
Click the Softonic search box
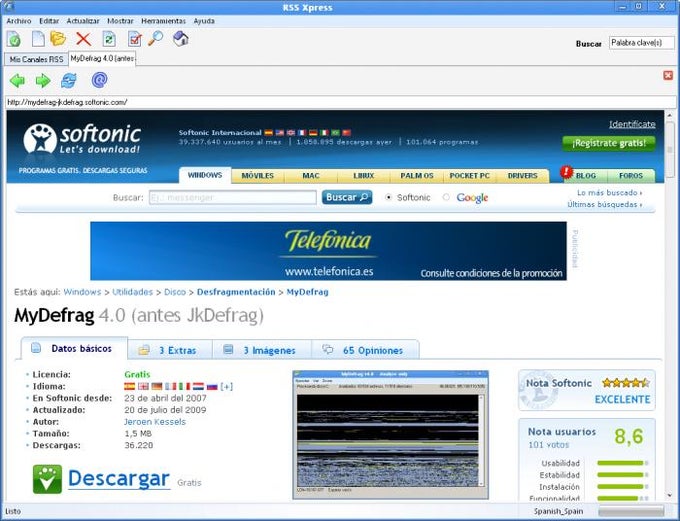point(233,197)
